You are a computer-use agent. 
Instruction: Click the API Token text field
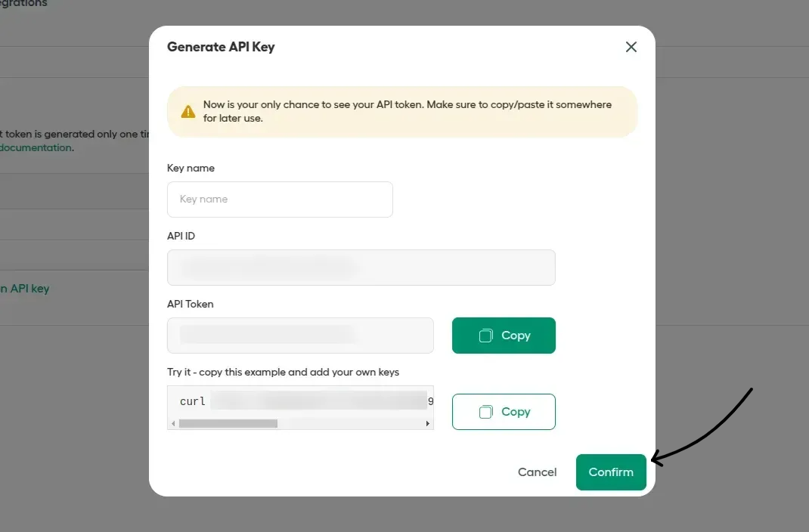(x=299, y=335)
